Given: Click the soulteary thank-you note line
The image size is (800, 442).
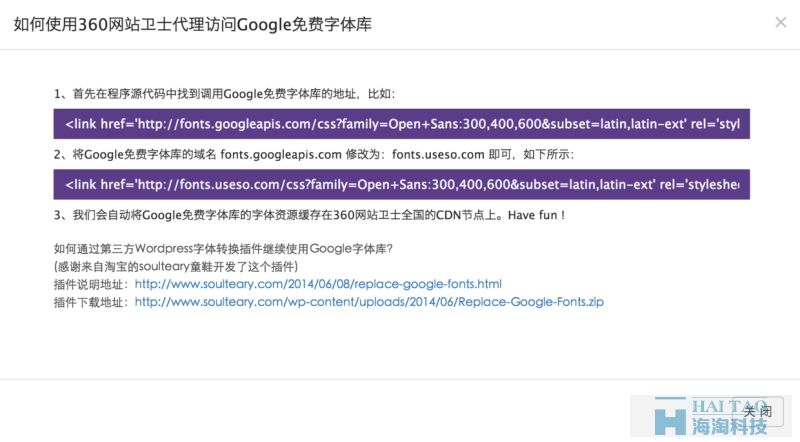Looking at the screenshot, I should (x=176, y=266).
